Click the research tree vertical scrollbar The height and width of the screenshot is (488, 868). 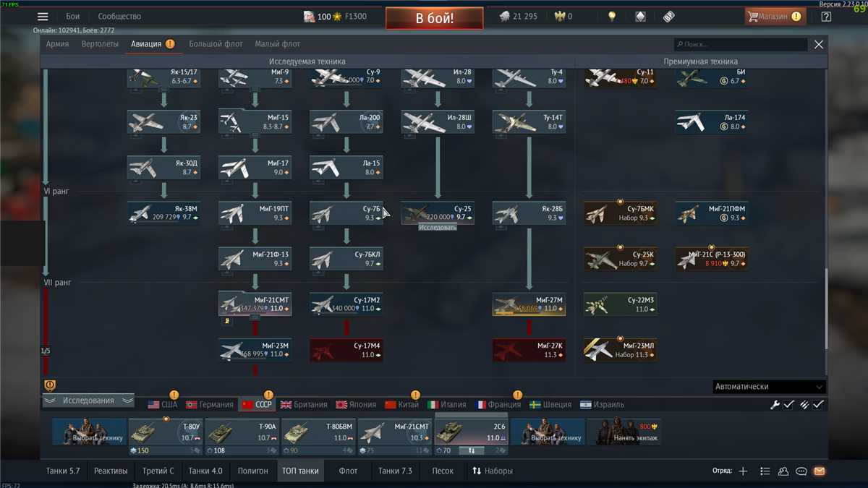pyautogui.click(x=827, y=309)
